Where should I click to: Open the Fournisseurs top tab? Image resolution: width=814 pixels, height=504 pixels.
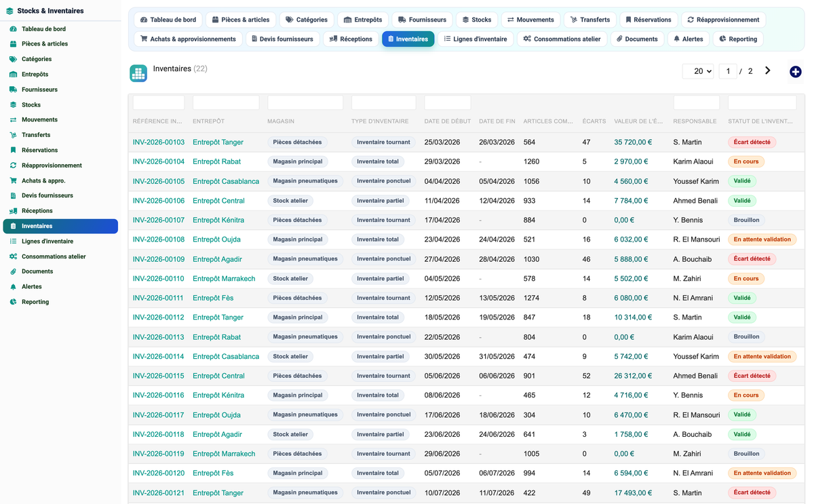422,20
